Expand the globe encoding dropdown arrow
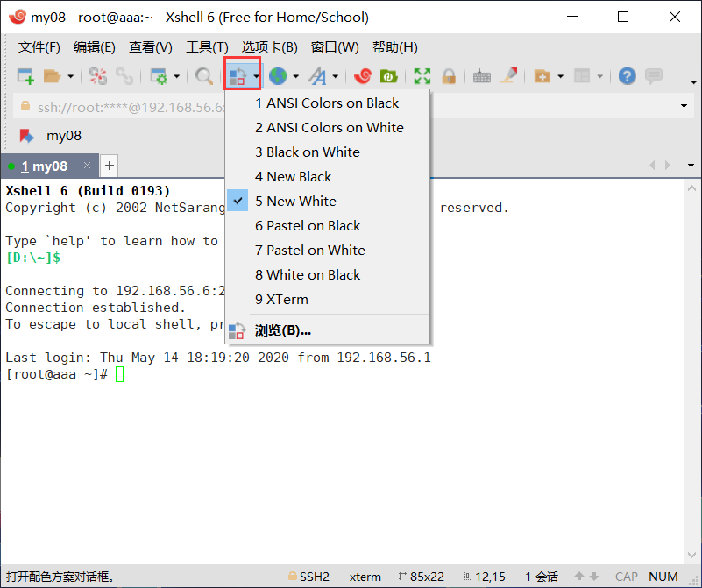 point(295,76)
